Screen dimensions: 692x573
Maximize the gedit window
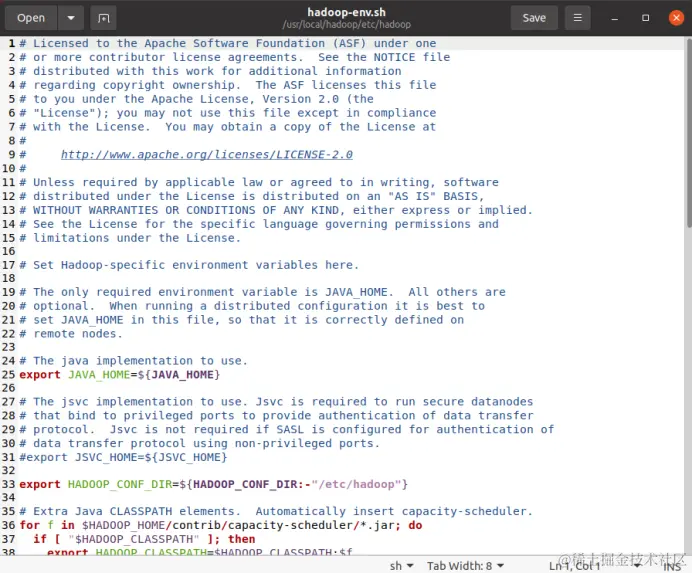645,18
